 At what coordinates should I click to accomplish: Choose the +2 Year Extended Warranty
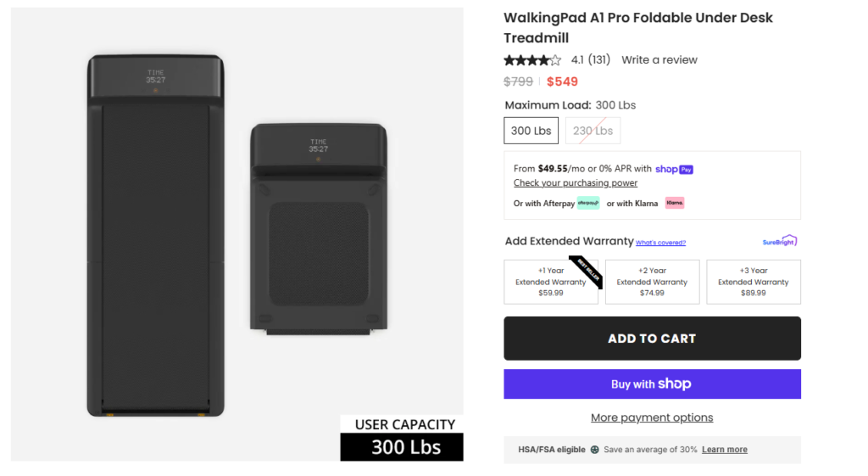coord(652,282)
